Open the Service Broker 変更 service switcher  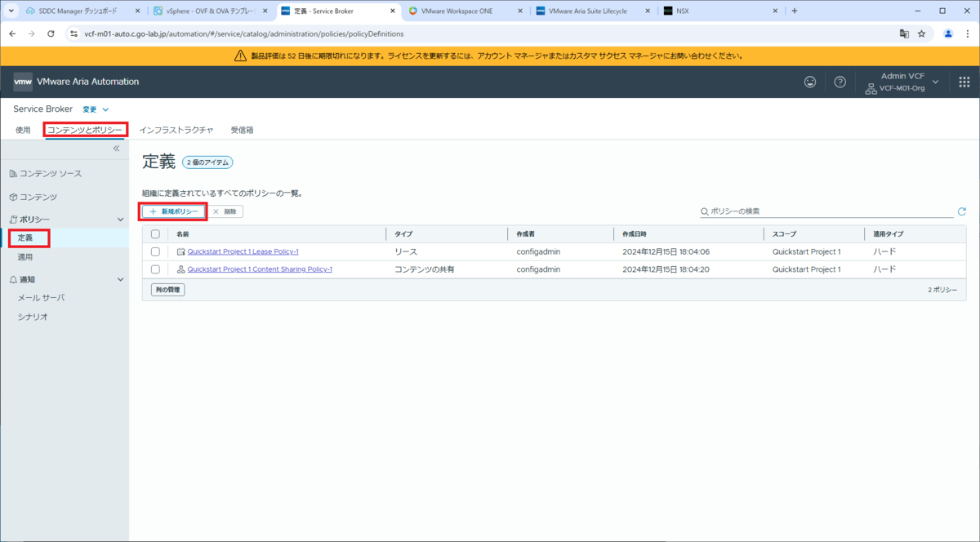pyautogui.click(x=96, y=109)
